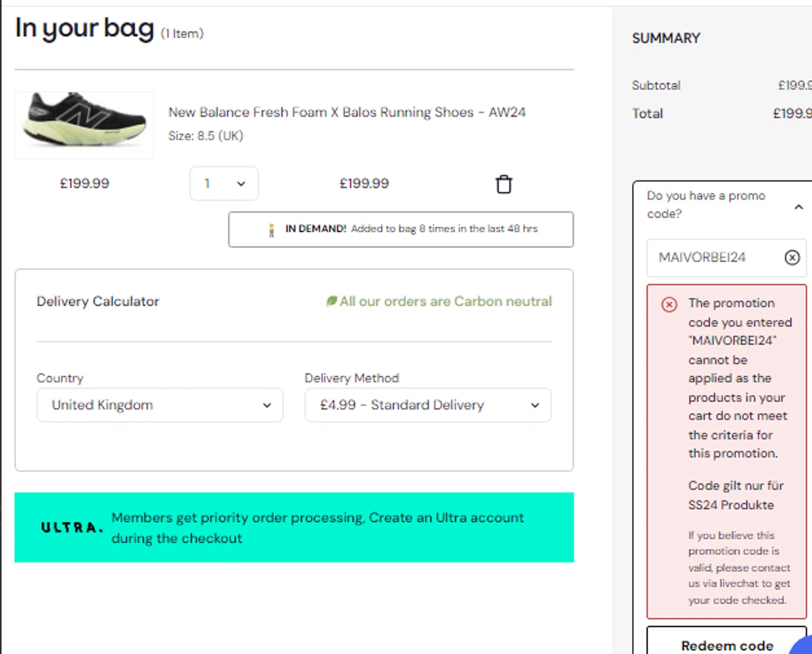Click the Ultra members account banner
The image size is (812, 654).
294,527
